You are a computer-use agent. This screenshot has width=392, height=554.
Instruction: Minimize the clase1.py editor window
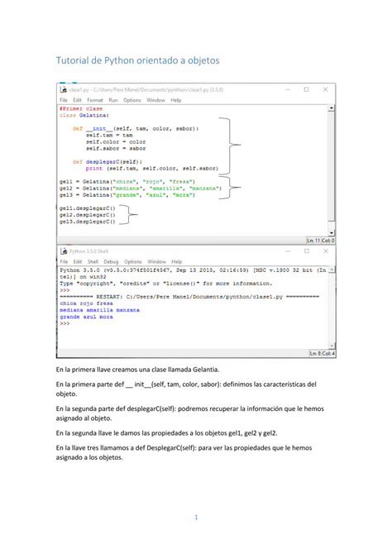pyautogui.click(x=288, y=89)
